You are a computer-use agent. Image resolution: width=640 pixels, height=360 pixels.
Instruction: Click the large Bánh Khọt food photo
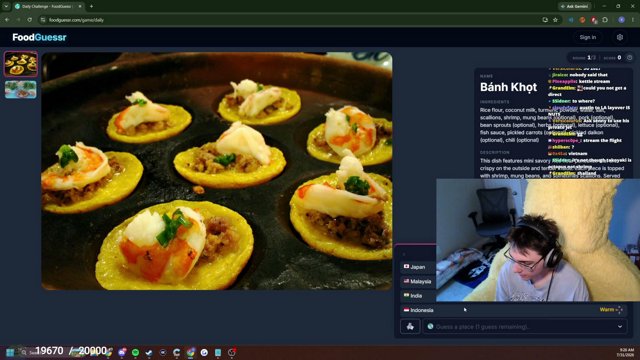pos(217,171)
